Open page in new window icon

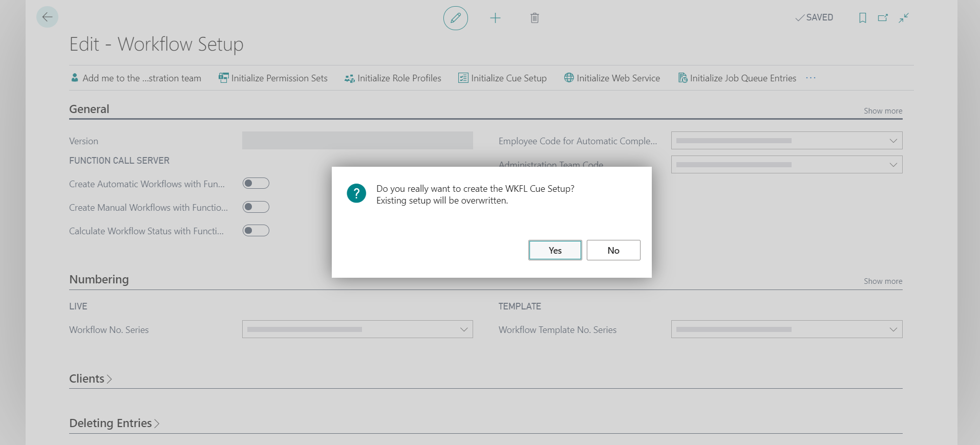tap(883, 18)
